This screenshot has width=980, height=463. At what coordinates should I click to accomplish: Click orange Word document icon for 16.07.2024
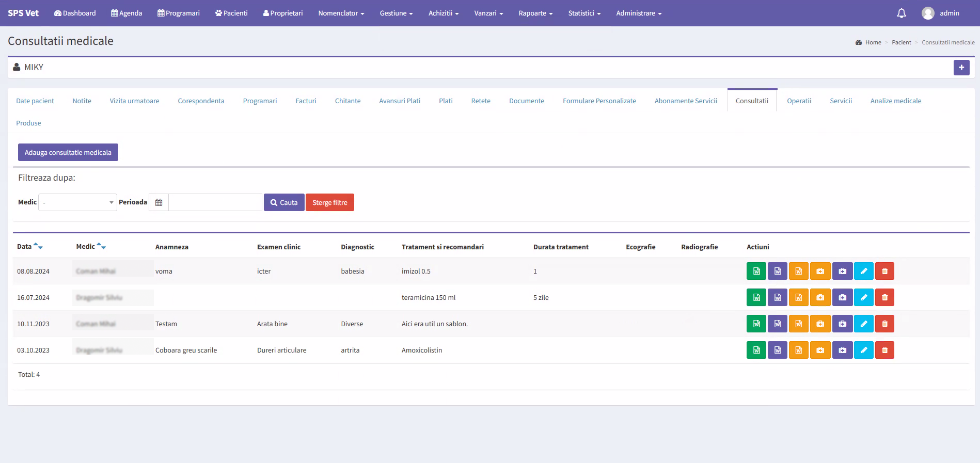coord(798,297)
